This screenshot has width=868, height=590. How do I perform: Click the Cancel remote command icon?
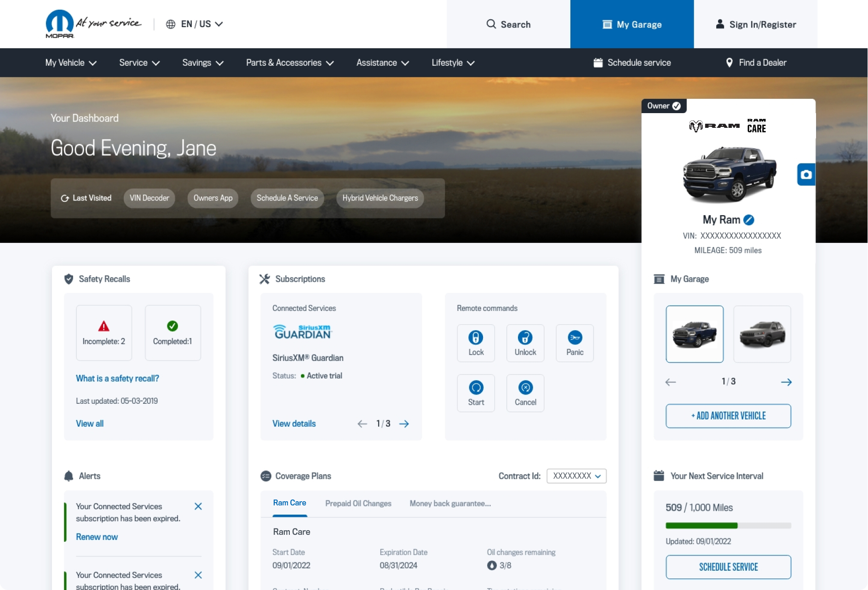(x=525, y=388)
